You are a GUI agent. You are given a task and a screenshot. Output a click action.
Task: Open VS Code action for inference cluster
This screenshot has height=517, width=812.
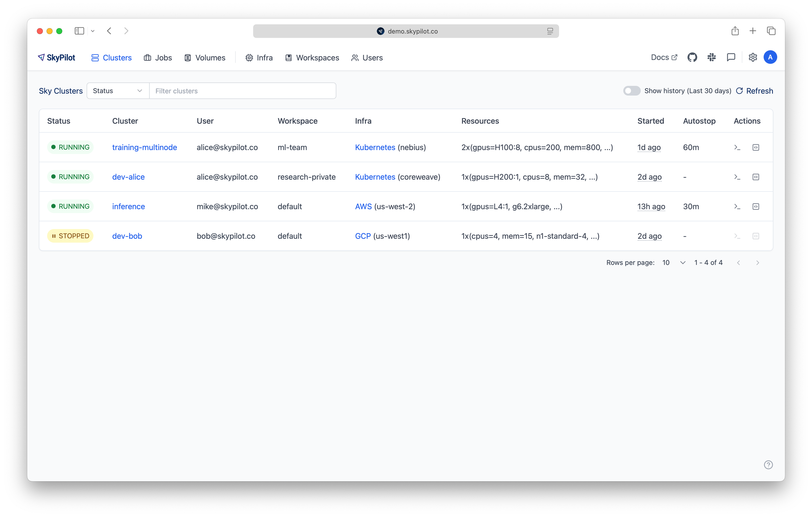[756, 206]
